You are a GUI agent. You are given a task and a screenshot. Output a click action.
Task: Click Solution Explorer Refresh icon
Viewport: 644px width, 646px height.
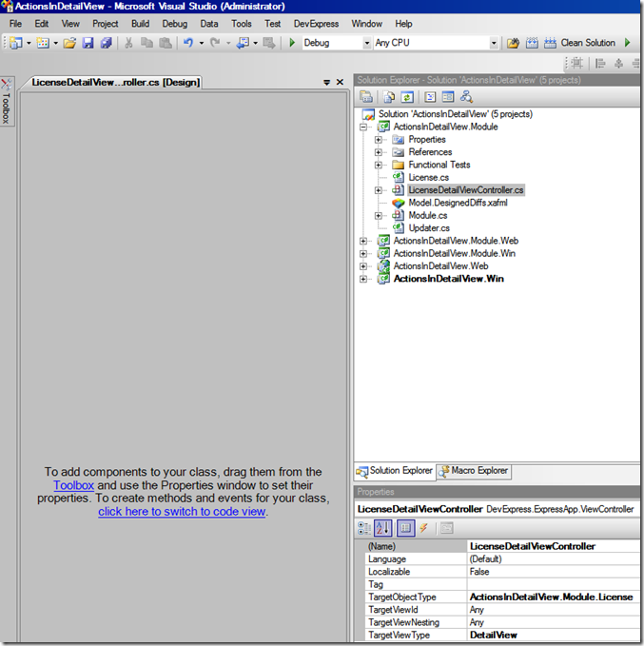(x=407, y=97)
